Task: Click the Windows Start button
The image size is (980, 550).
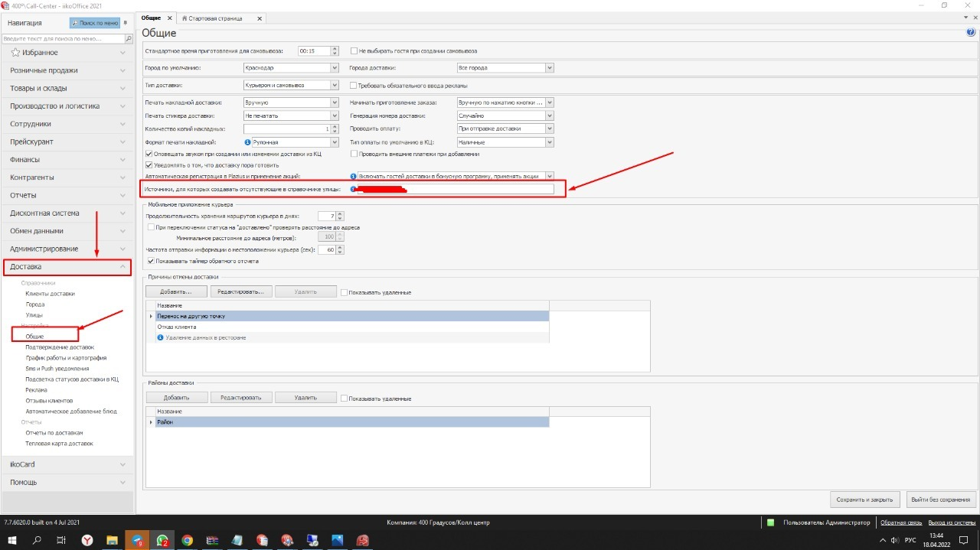Action: (12, 540)
